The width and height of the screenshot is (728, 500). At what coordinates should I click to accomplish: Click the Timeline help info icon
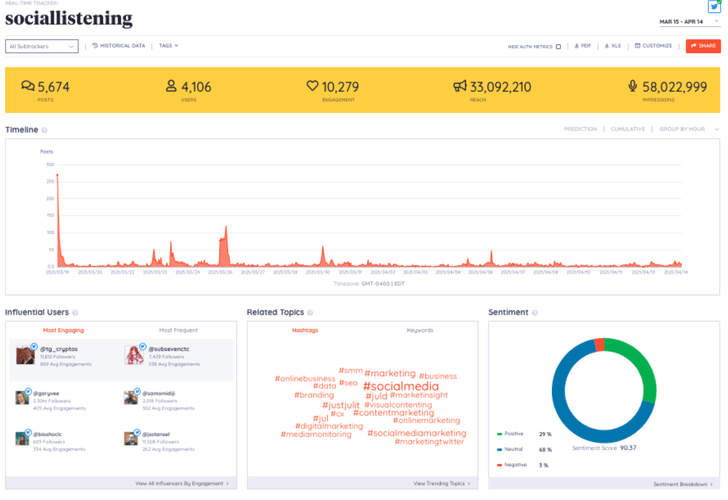(45, 130)
